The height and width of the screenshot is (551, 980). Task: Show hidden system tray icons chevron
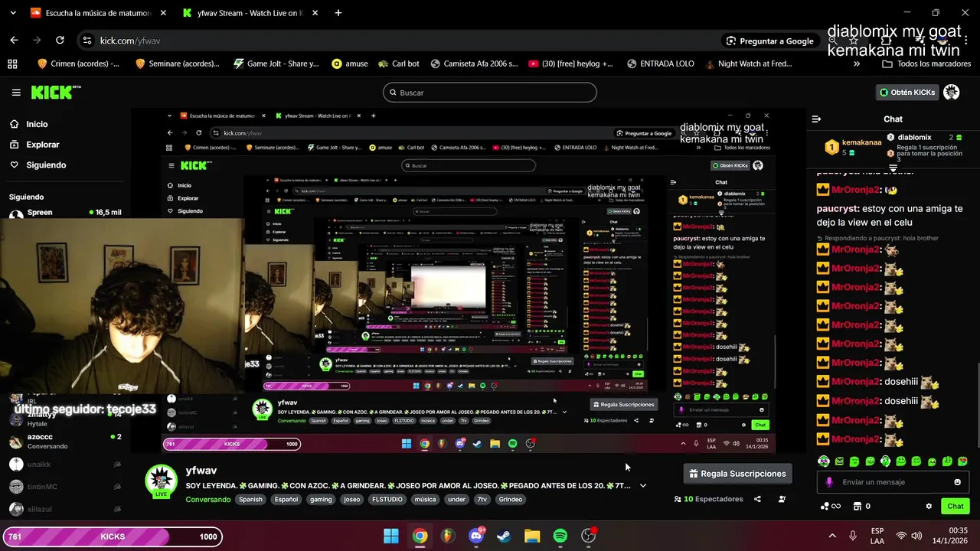[832, 536]
